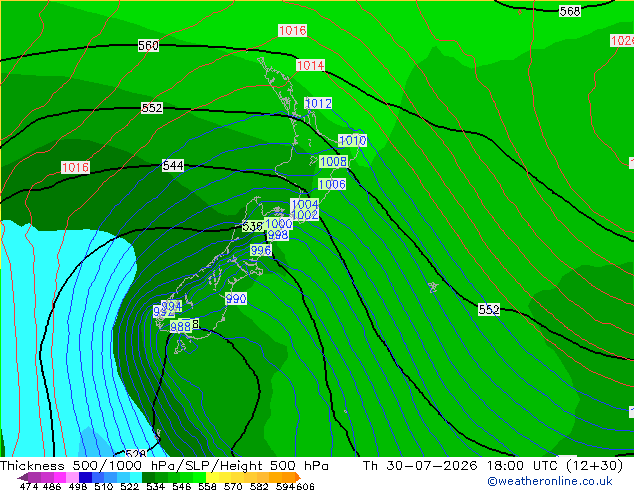Viewport: 634px width, 490px height.
Task: Click the dark blue legend swatch beside 498
Action: 85,477
